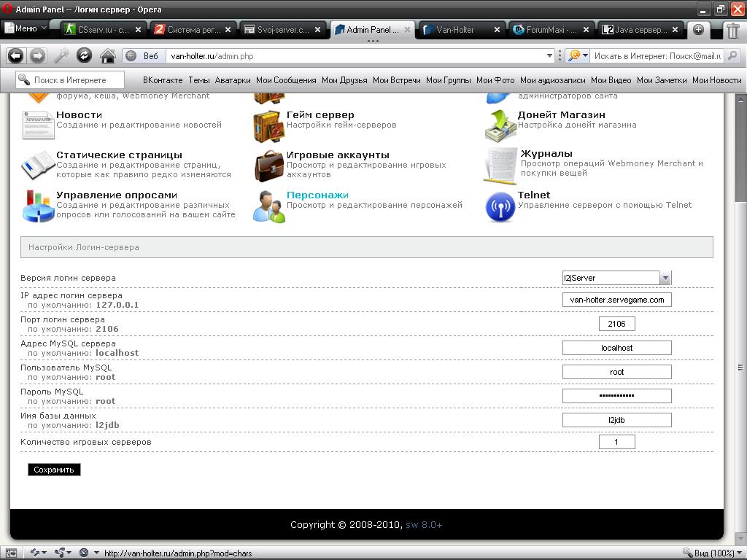Open the address bar history dropdown arrow

pos(549,56)
